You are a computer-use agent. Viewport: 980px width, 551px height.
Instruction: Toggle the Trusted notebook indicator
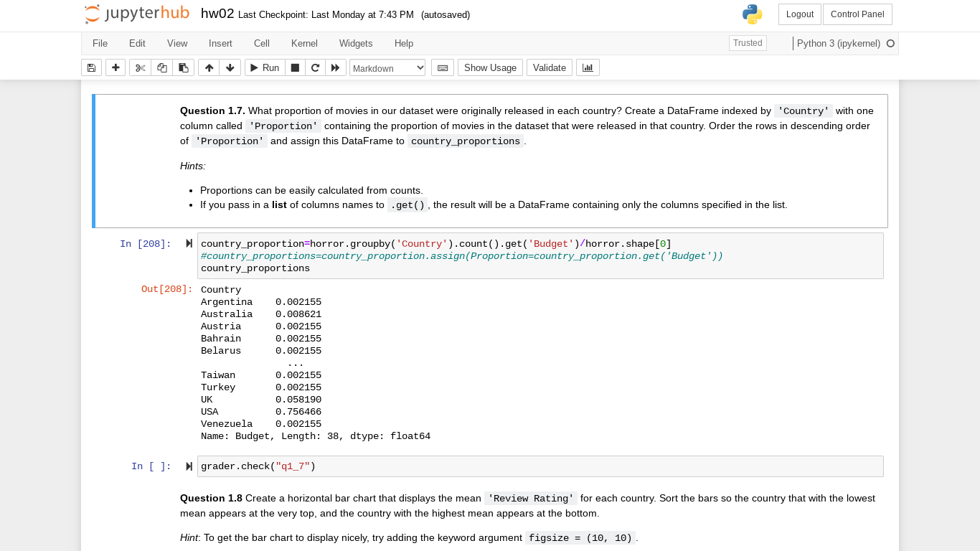(748, 43)
